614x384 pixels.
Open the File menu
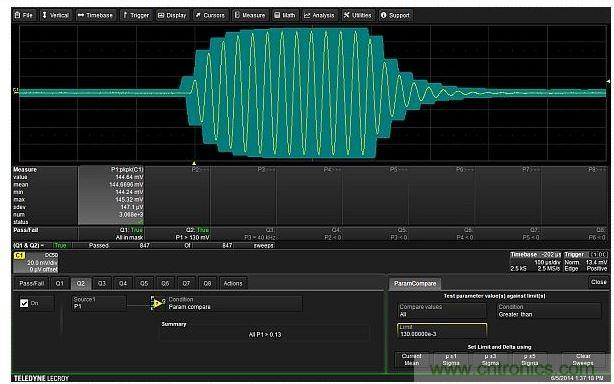[23, 15]
